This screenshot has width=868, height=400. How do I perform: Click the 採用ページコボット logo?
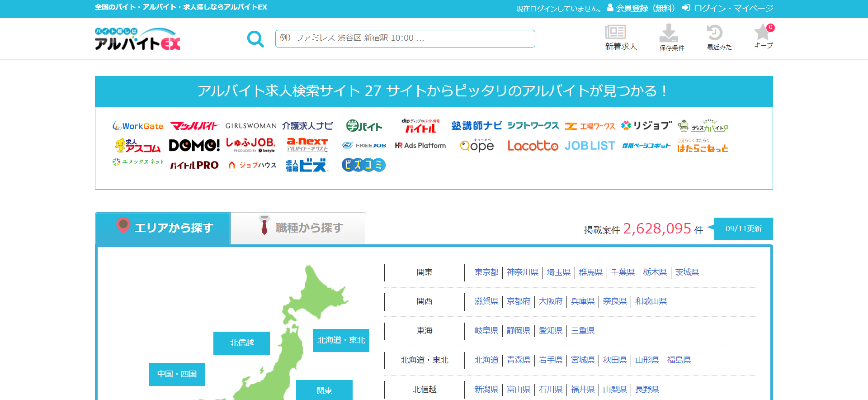(646, 146)
